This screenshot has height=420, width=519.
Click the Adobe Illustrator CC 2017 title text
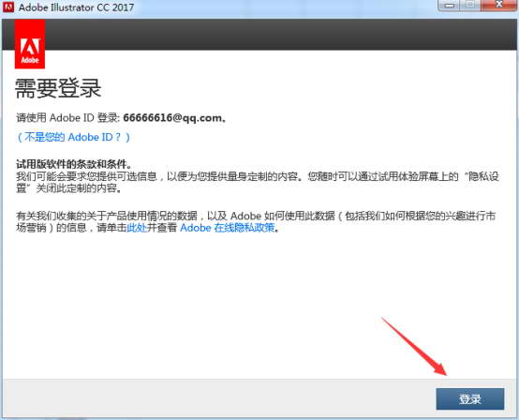tap(76, 7)
